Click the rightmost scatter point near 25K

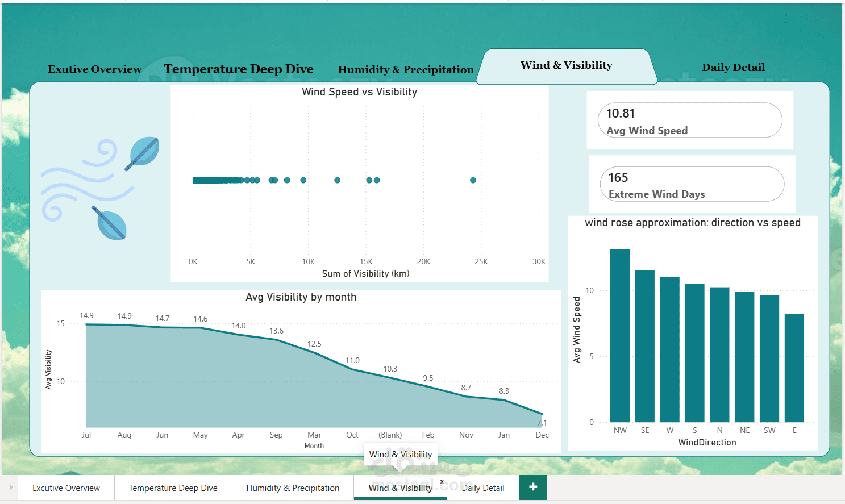(473, 180)
